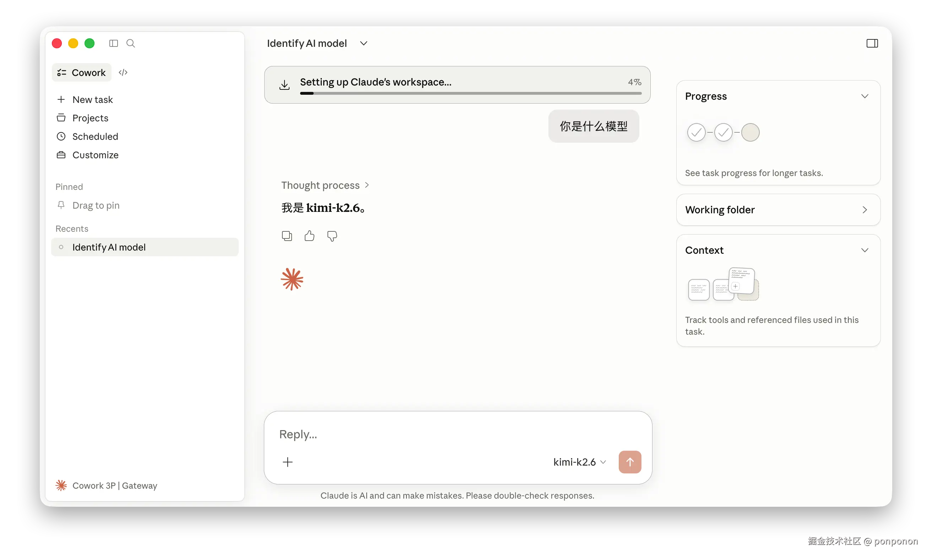The width and height of the screenshot is (932, 560).
Task: Toggle the left sidebar panel icon
Action: [x=113, y=43]
